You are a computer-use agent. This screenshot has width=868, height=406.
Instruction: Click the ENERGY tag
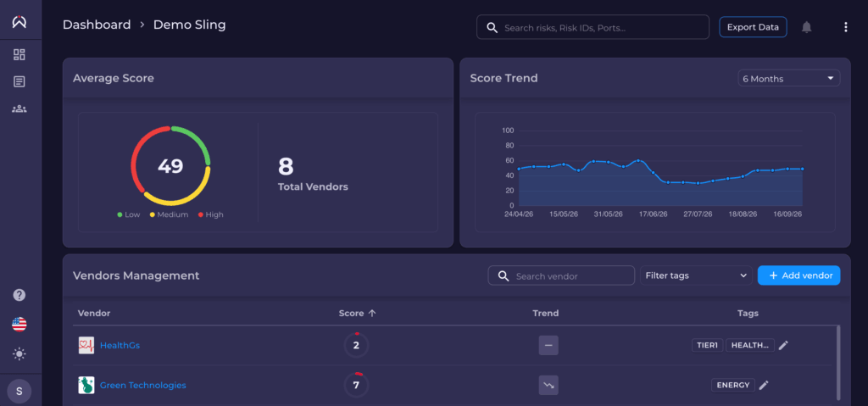tap(733, 385)
